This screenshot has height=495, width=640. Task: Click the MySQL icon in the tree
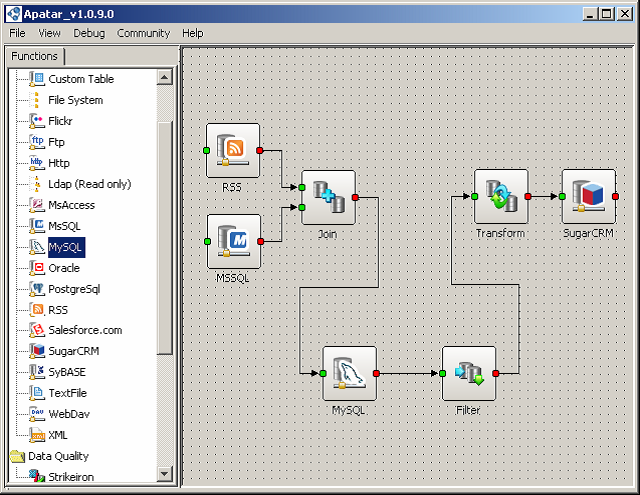pyautogui.click(x=37, y=247)
